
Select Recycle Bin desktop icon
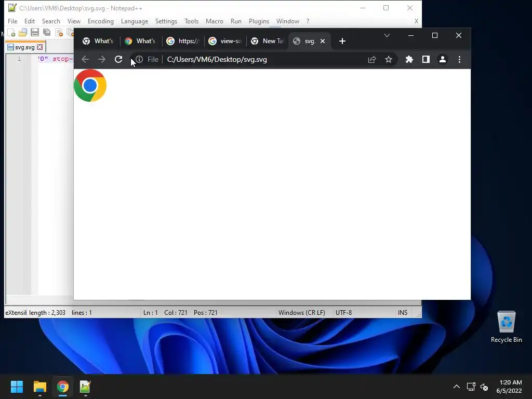[x=506, y=327]
